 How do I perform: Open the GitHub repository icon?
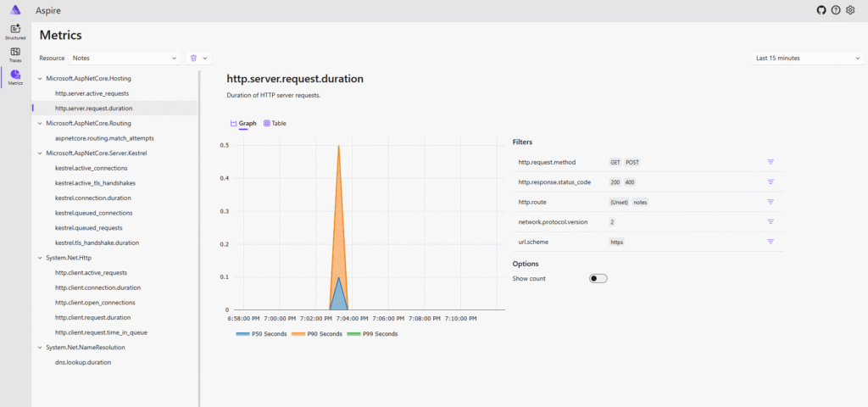pyautogui.click(x=821, y=10)
